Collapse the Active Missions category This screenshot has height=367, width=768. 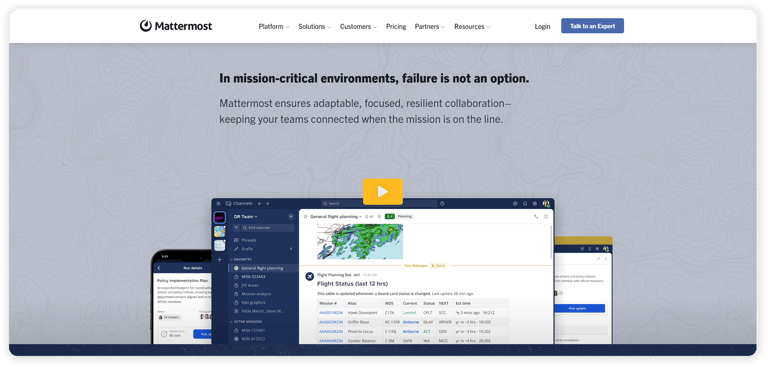coord(246,321)
